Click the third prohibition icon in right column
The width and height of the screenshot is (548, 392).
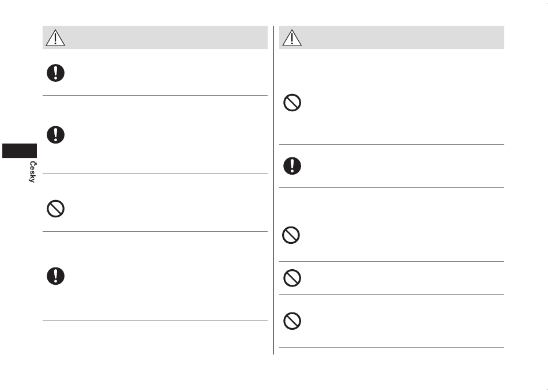coord(292,278)
